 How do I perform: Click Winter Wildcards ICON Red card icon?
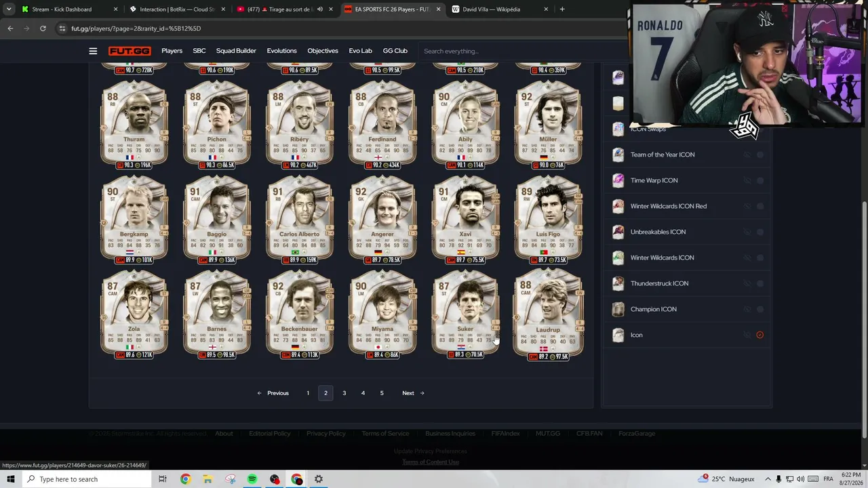pos(618,206)
